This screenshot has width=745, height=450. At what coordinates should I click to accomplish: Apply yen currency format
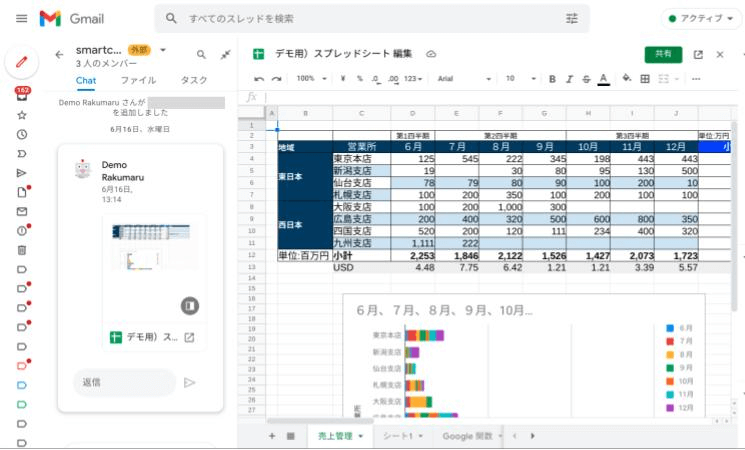click(x=343, y=79)
